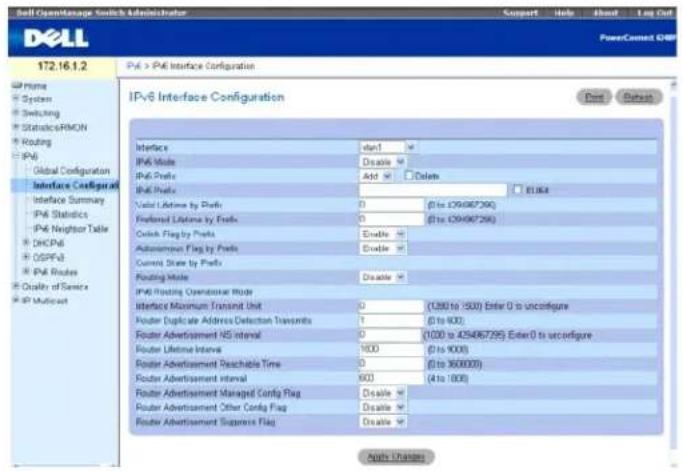Check the EUI64 checkbox
Viewport: 682px width, 471px height.
coord(518,189)
